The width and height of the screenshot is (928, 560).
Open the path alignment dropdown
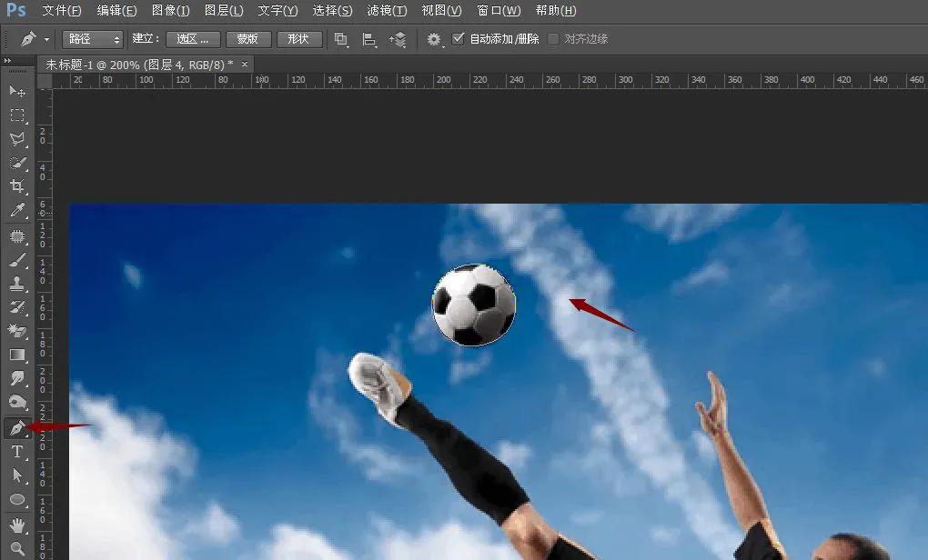(x=368, y=39)
